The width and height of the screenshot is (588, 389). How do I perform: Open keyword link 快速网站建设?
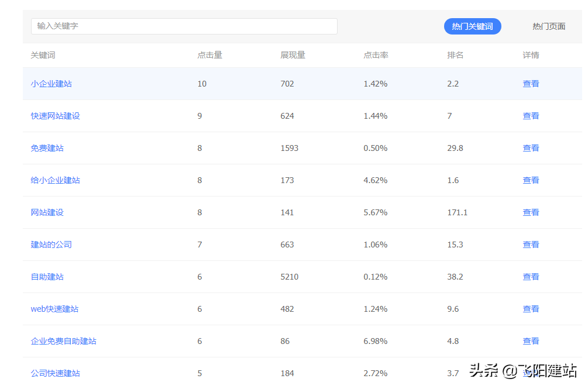pyautogui.click(x=56, y=116)
